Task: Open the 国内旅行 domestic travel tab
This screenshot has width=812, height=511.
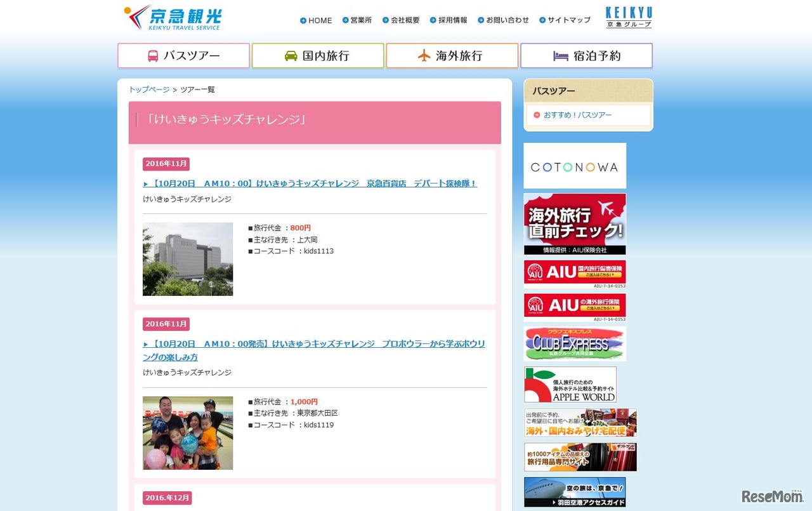Action: (x=318, y=56)
